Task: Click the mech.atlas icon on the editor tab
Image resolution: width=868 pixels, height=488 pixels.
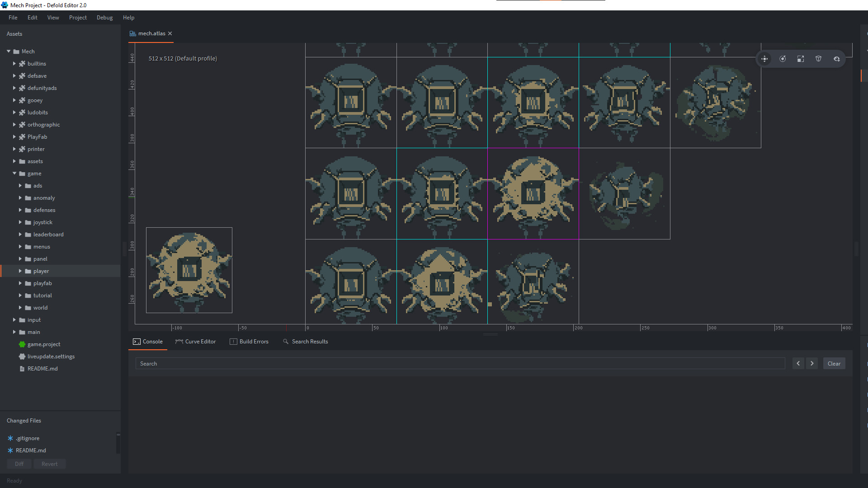Action: (132, 33)
